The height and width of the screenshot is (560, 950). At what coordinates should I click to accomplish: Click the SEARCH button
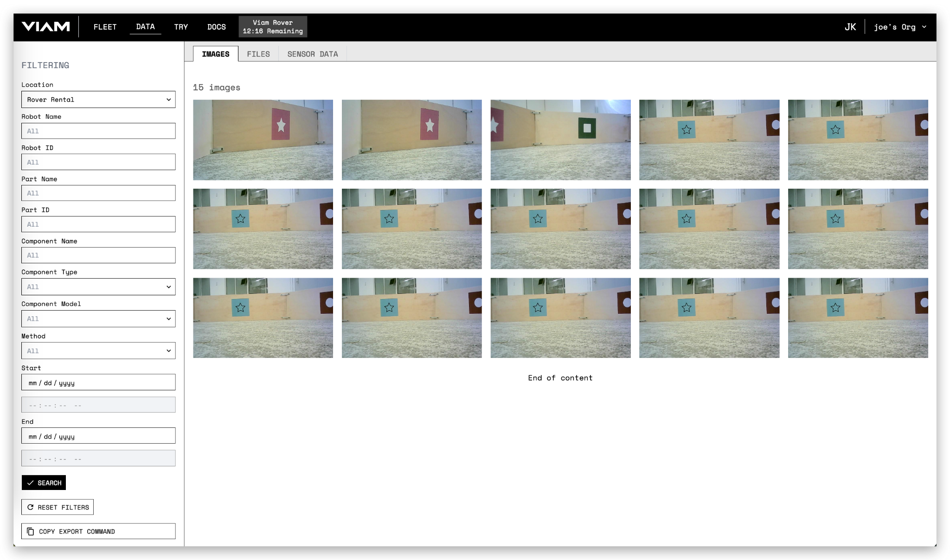point(44,483)
